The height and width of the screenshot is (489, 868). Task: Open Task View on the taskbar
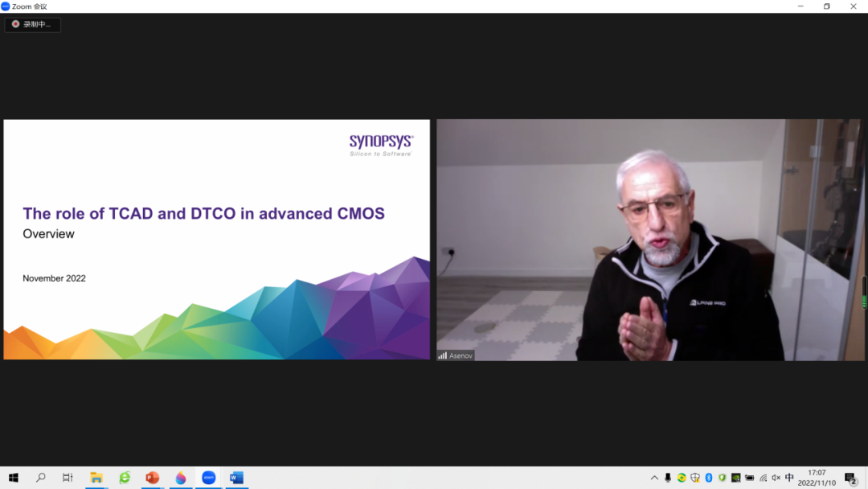point(68,478)
